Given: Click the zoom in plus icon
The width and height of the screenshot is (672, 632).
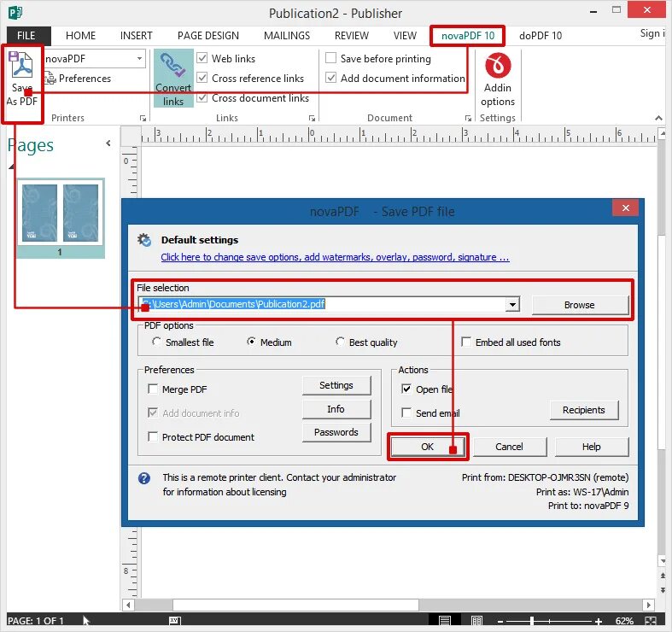Looking at the screenshot, I should 599,621.
